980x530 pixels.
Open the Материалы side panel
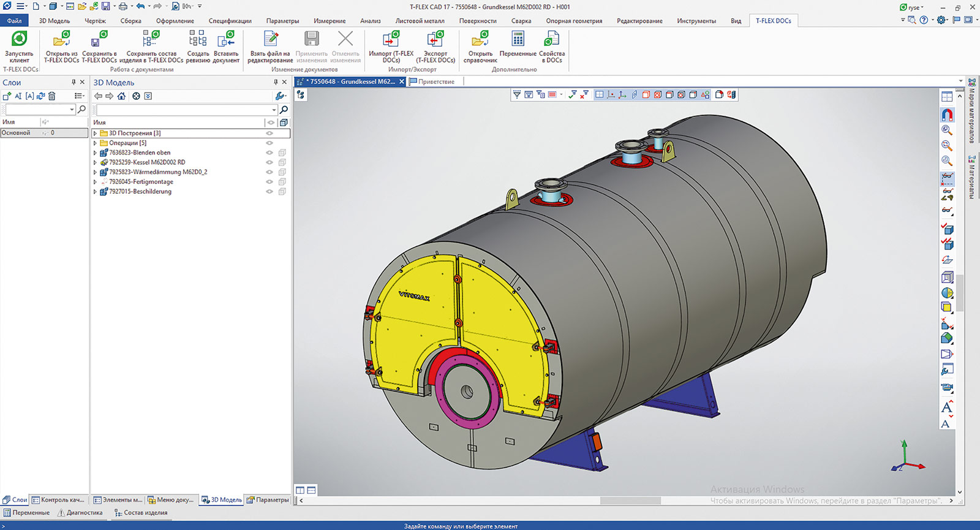pos(971,176)
